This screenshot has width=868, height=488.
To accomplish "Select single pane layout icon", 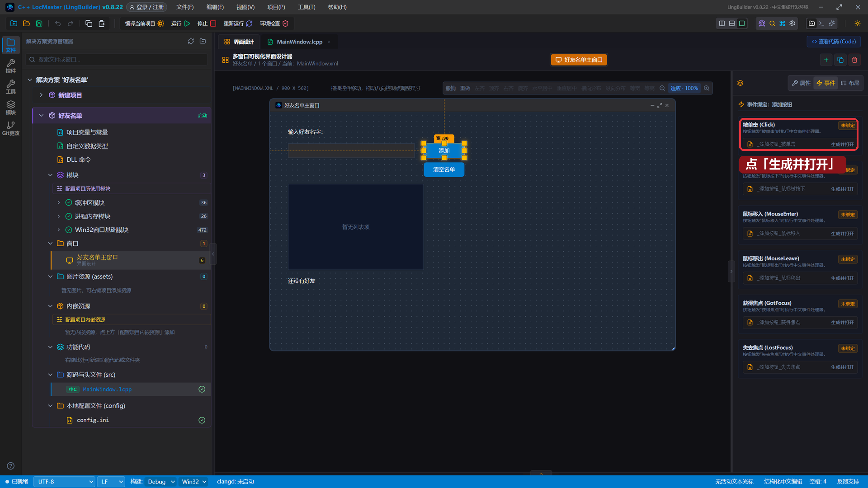I will click(742, 23).
